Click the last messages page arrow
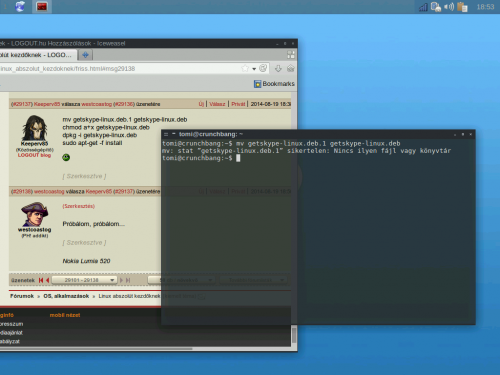The height and width of the screenshot is (375, 500). point(128,280)
